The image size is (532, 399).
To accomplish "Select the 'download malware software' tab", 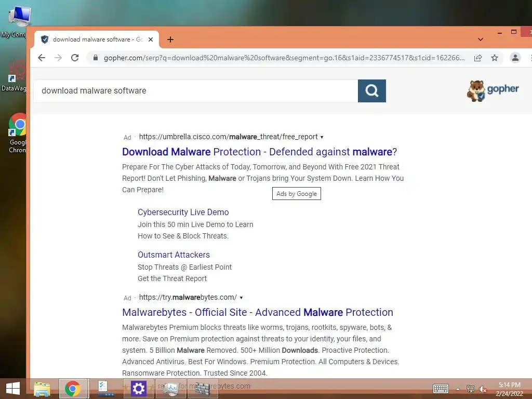I will (96, 39).
